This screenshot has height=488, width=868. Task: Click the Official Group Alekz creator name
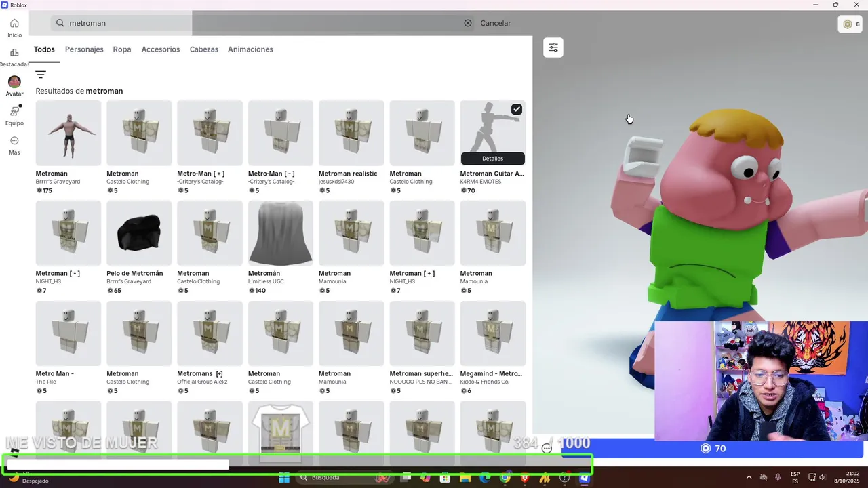click(202, 382)
